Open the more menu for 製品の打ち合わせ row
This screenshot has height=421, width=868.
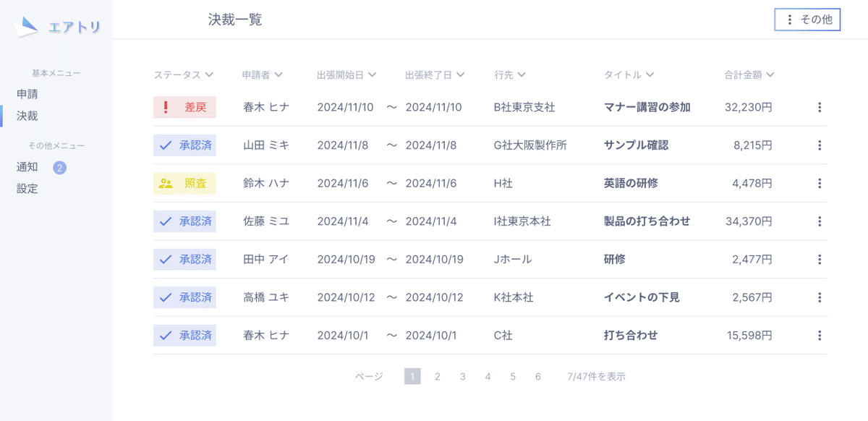click(x=820, y=221)
